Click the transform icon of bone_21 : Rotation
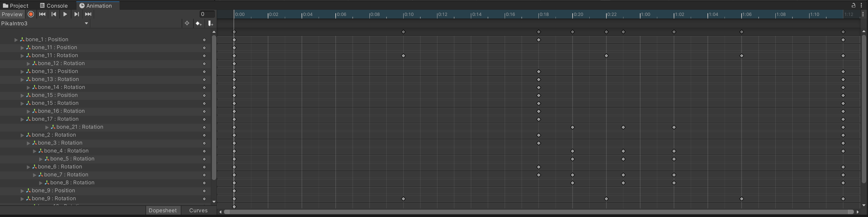The height and width of the screenshot is (217, 868). coord(53,127)
